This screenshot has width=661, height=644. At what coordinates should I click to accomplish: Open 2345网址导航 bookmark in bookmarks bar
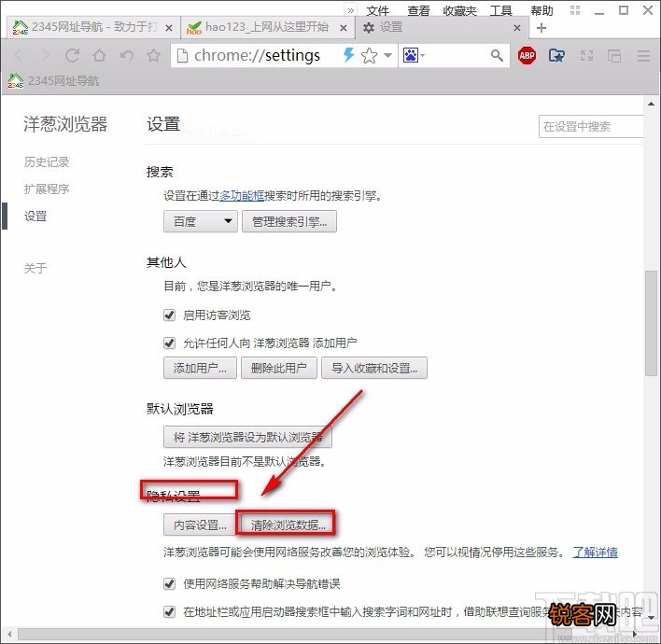(x=53, y=80)
